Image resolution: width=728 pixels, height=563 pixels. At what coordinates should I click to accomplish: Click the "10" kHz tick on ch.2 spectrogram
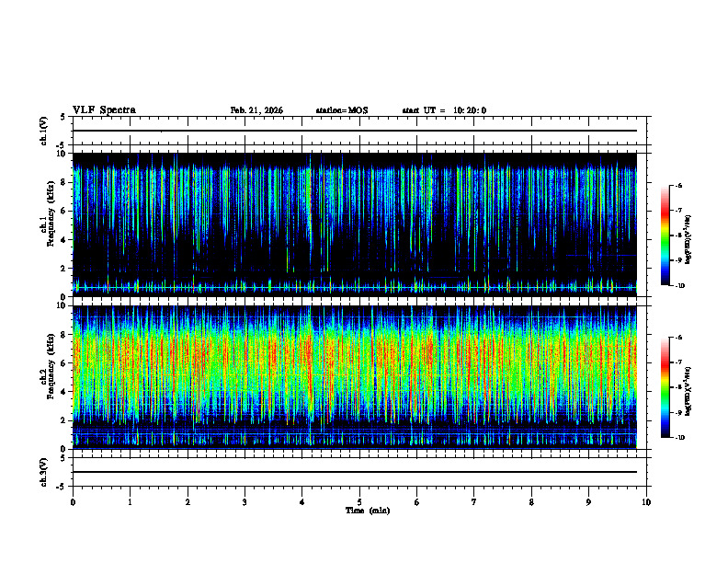tap(62, 306)
